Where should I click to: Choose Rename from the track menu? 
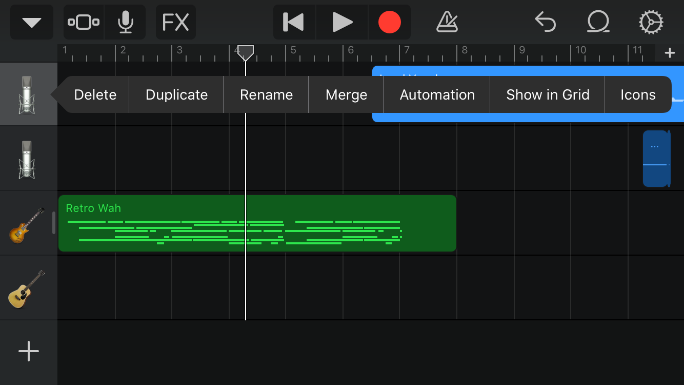[x=266, y=95]
